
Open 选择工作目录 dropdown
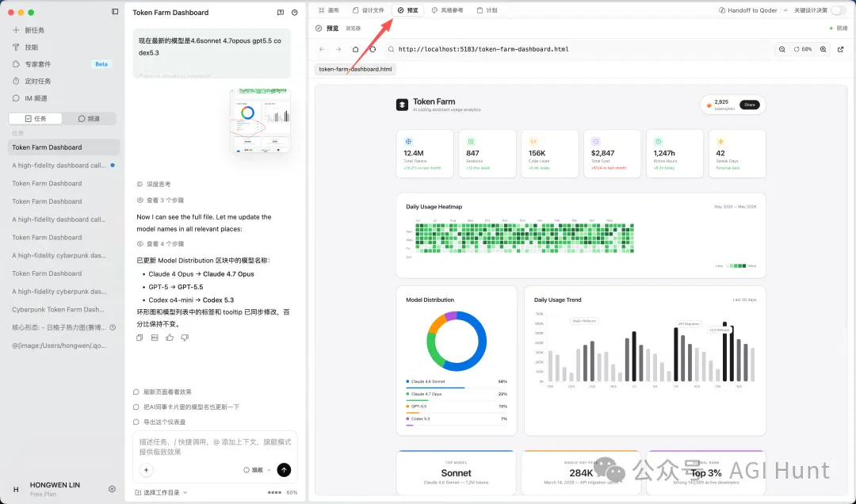[x=161, y=493]
